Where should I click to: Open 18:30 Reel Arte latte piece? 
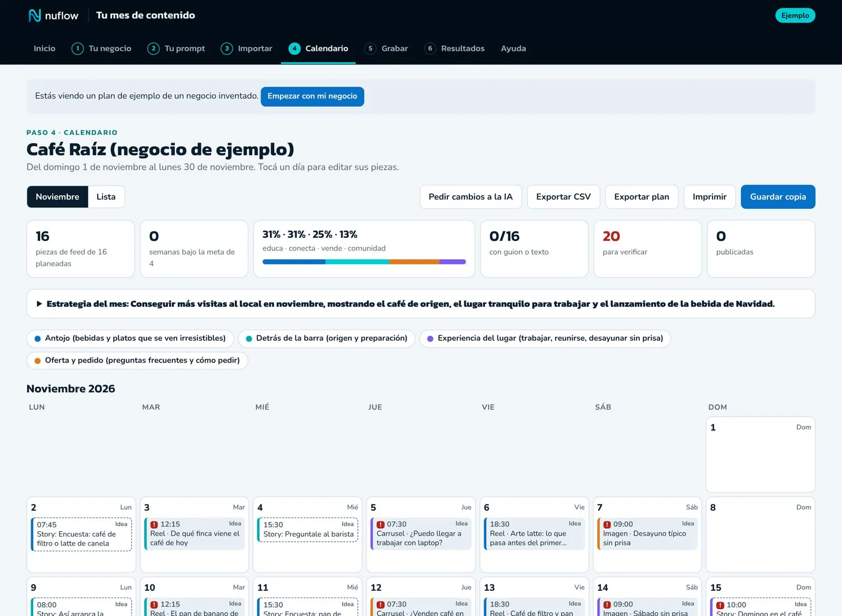(x=534, y=533)
